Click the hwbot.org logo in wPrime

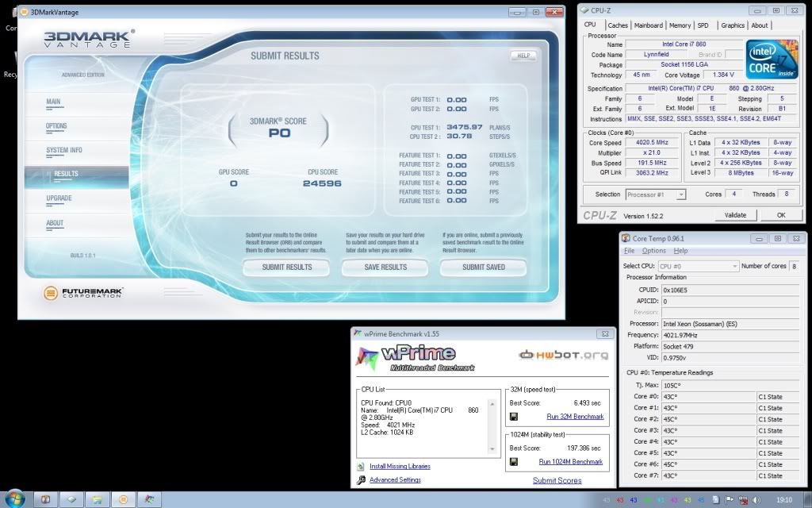(x=564, y=355)
